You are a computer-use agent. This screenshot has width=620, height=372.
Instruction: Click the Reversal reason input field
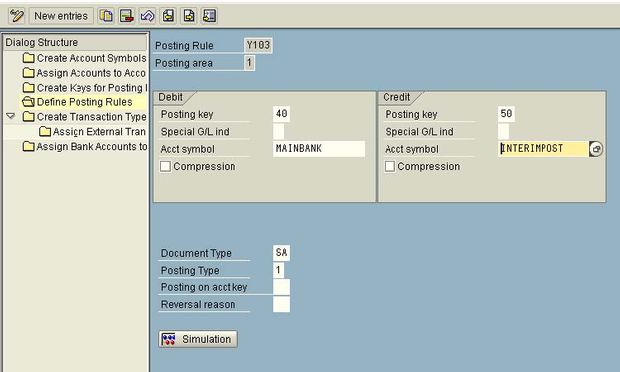pyautogui.click(x=281, y=304)
